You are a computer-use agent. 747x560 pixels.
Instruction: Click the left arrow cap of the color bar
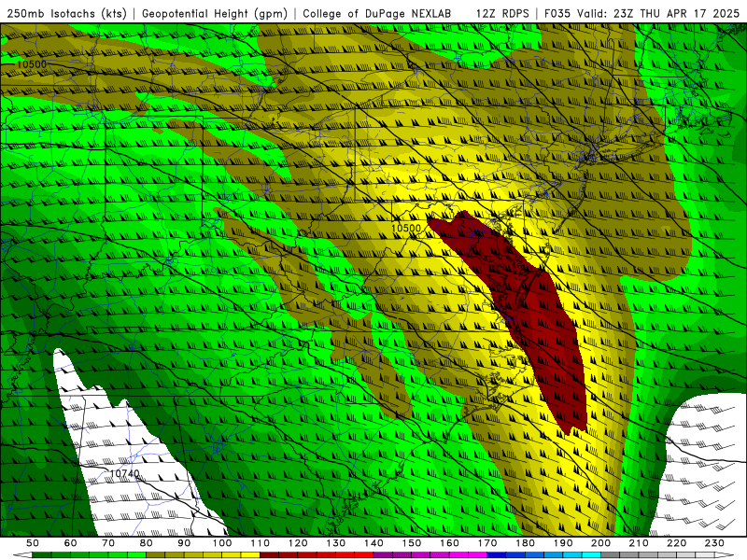pos(22,555)
